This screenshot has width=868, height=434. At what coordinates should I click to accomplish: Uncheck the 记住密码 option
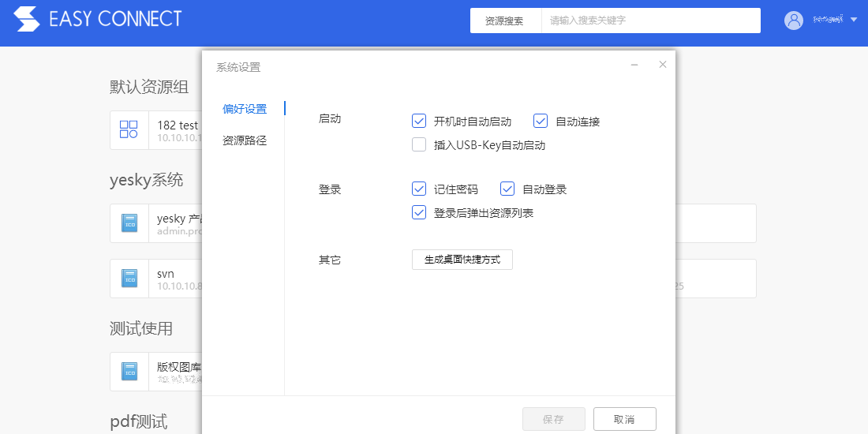tap(419, 189)
